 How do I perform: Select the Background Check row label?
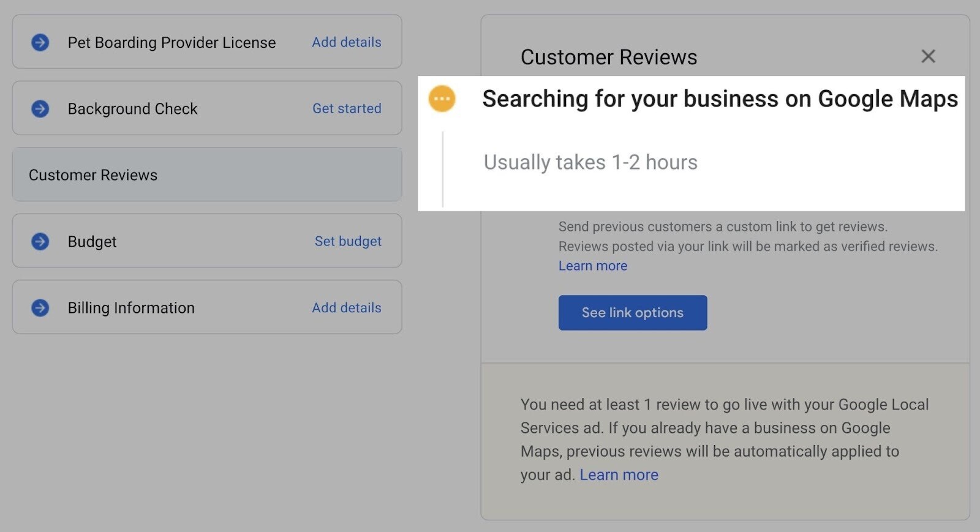click(x=132, y=108)
